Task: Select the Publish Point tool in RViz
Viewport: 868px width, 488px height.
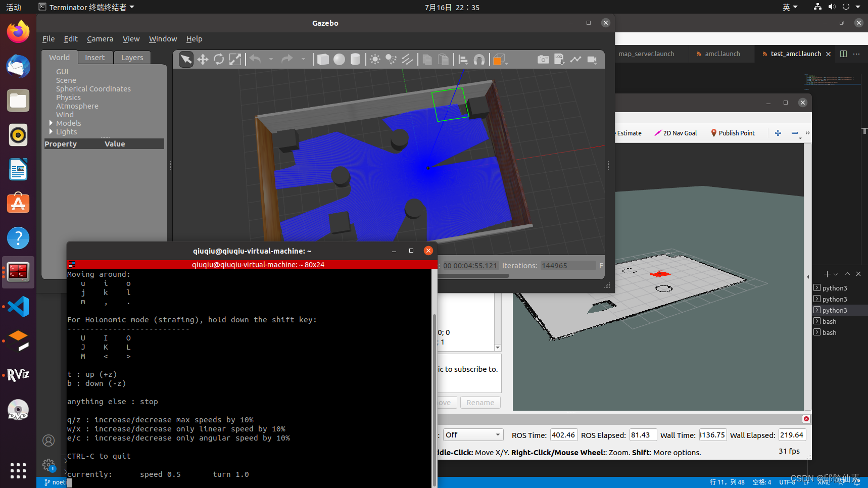Action: click(733, 133)
